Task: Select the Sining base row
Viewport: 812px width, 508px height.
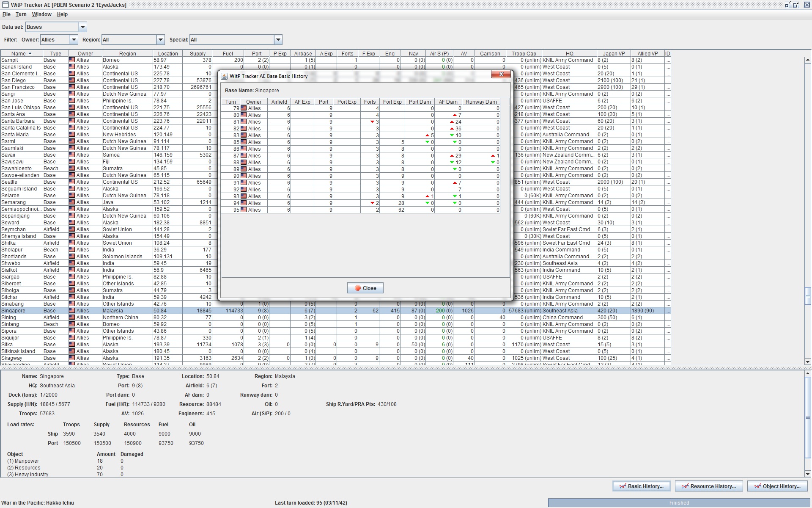Action: pos(335,317)
